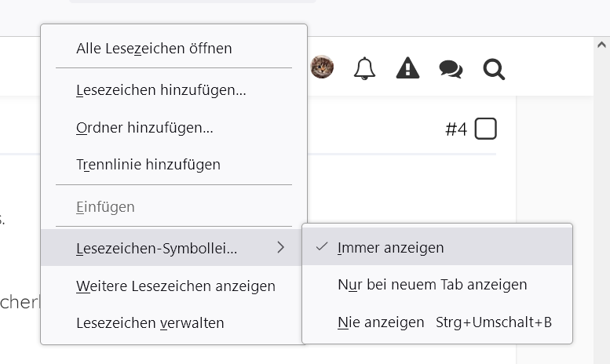Choose Lesezeichen hinzufügen... from the menu
This screenshot has height=364, width=610.
(x=161, y=90)
